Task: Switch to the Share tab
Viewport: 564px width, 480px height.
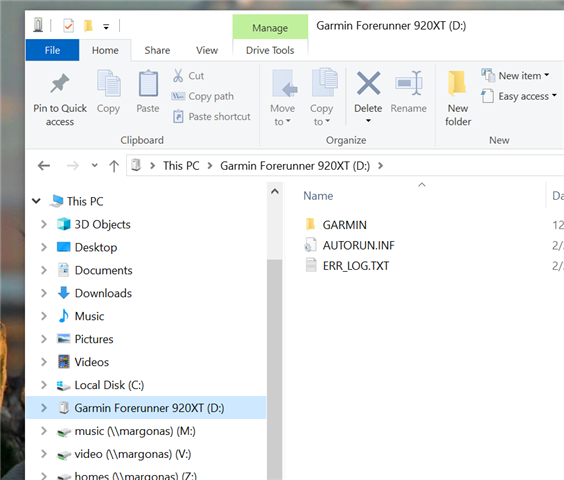Action: 157,50
